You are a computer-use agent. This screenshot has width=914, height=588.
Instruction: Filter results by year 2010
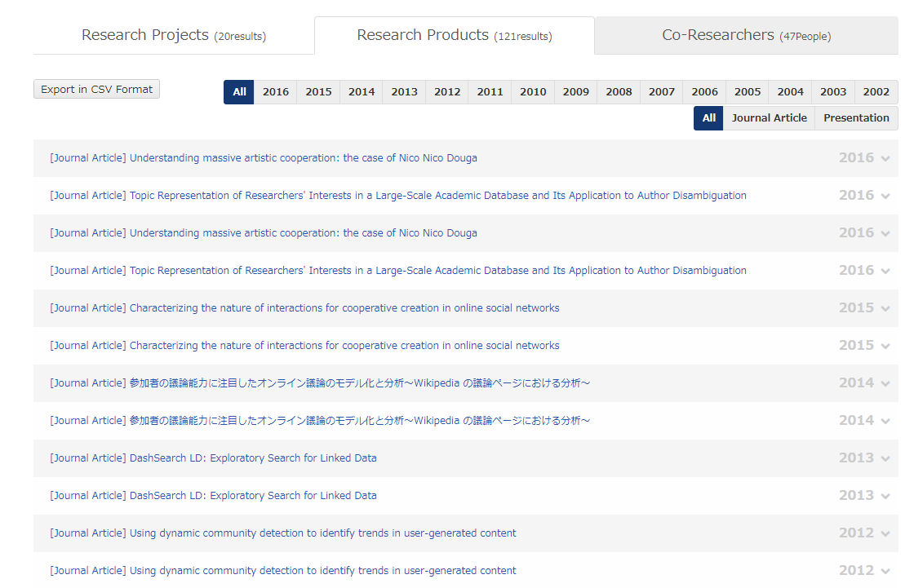point(533,92)
